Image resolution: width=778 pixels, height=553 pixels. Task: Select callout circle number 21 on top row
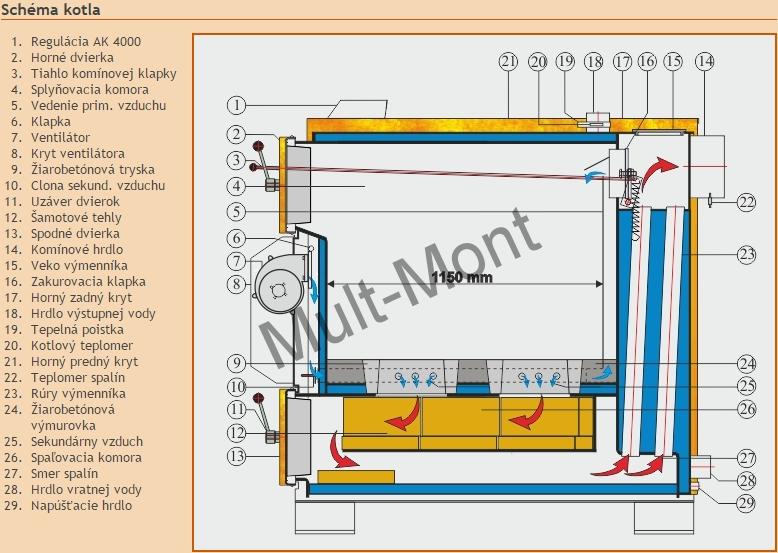[508, 61]
